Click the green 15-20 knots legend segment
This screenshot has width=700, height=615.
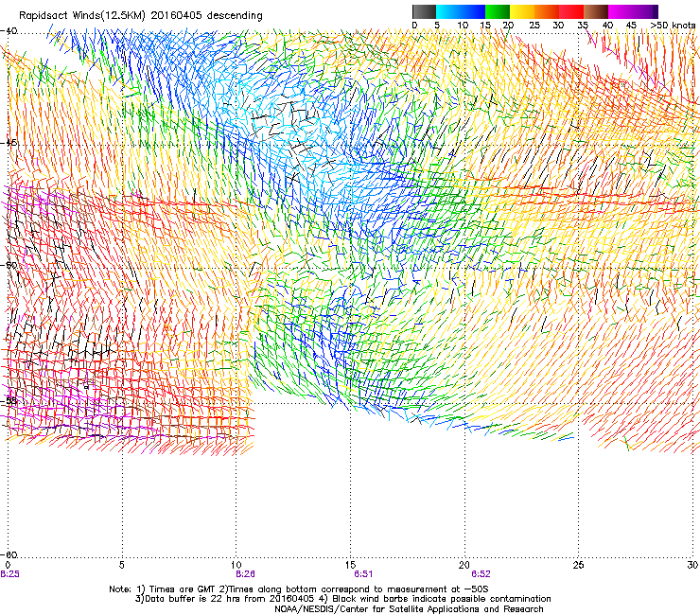click(x=498, y=11)
